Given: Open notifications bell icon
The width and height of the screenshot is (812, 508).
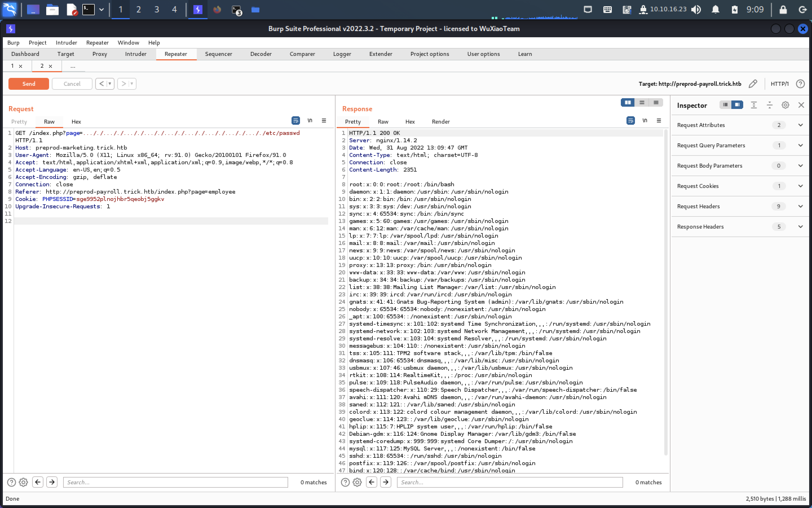Looking at the screenshot, I should (x=715, y=9).
